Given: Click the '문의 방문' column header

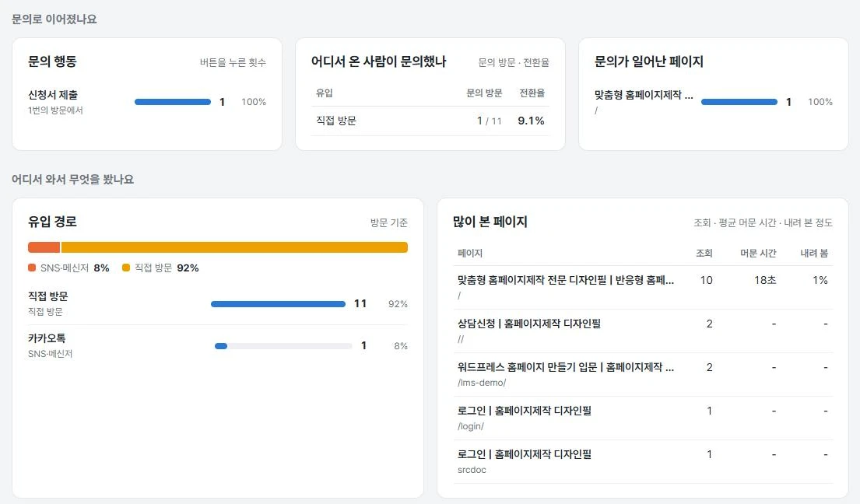Looking at the screenshot, I should 484,93.
